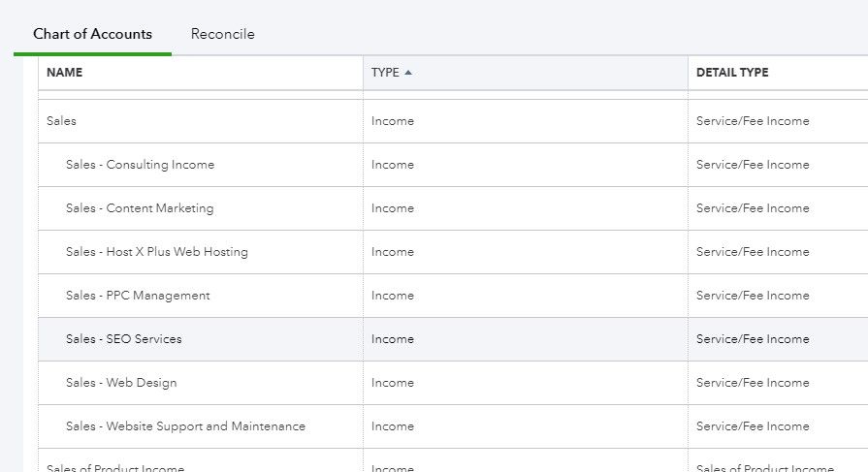The image size is (868, 472).
Task: Click Service/Fee Income in the parent Sales row
Action: click(x=753, y=121)
